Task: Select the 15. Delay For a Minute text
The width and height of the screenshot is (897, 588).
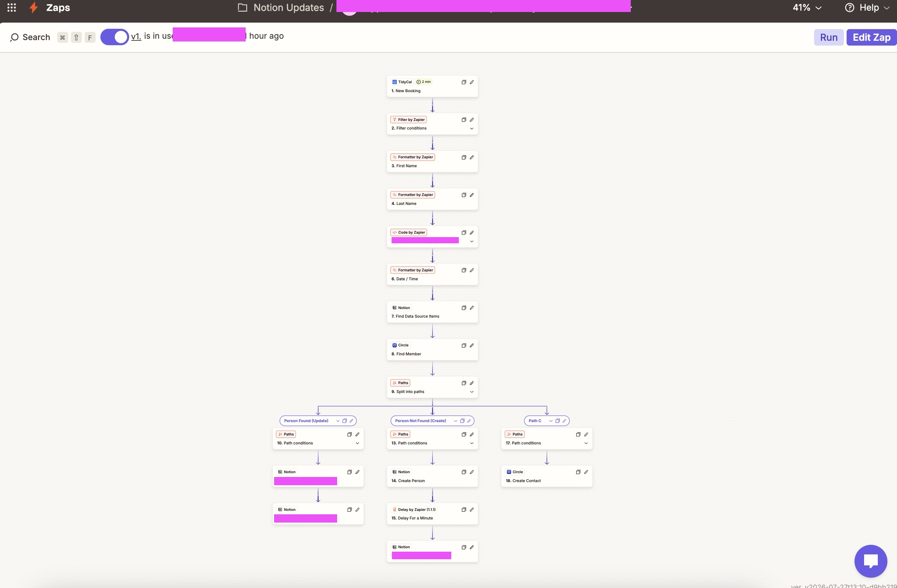Action: point(412,518)
